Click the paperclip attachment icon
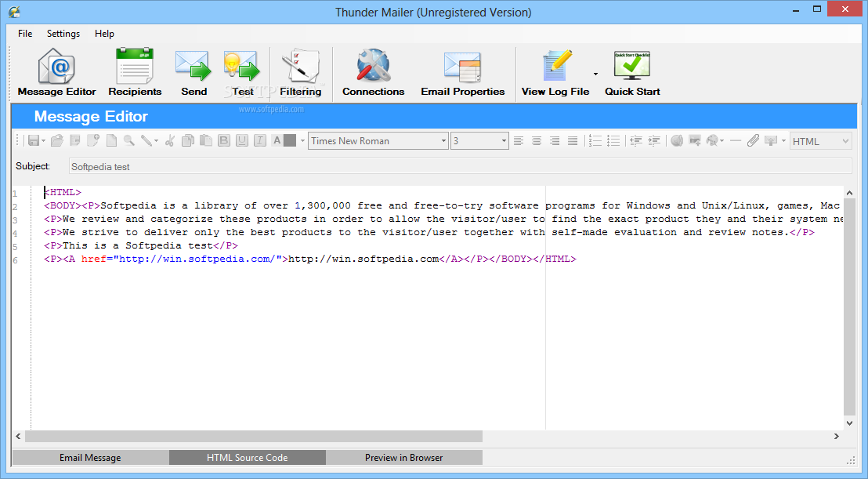Image resolution: width=868 pixels, height=479 pixels. pos(753,140)
